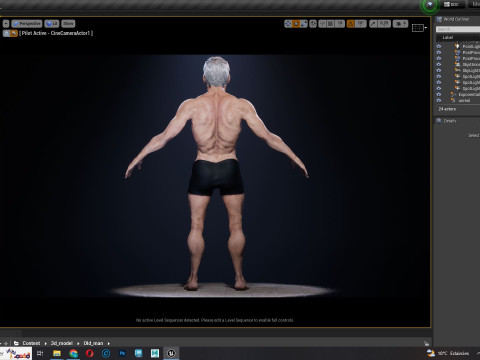Open the Show flags menu
Image resolution: width=480 pixels, height=360 pixels.
tap(68, 24)
